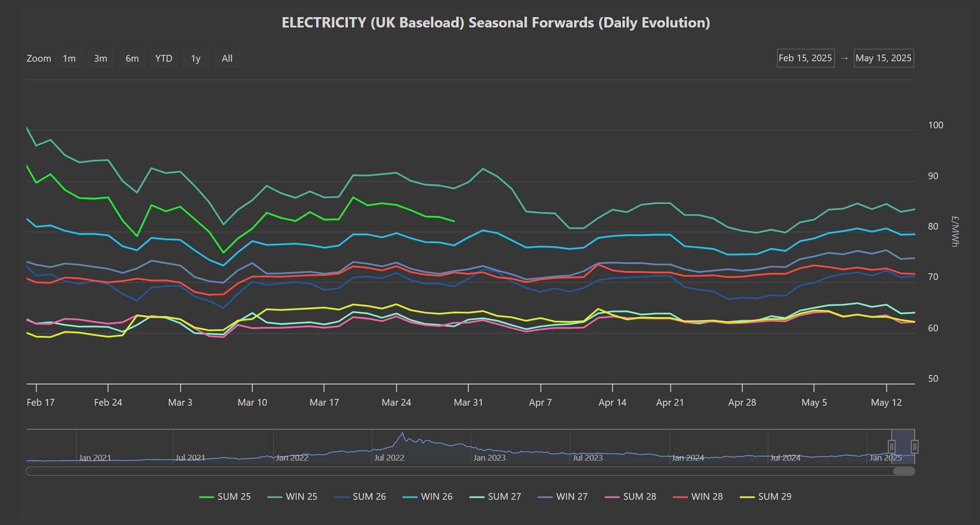Click Jul 2024 in navigator timeline

click(x=785, y=458)
